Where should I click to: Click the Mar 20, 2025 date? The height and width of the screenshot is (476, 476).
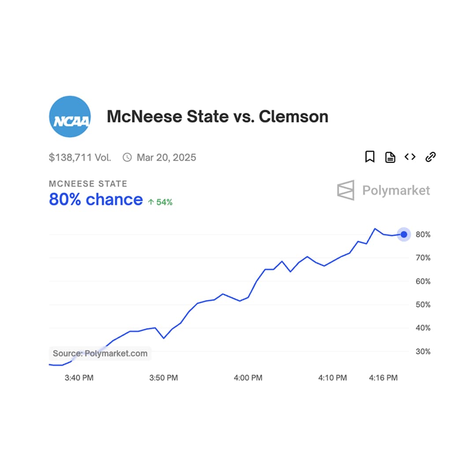pyautogui.click(x=166, y=157)
